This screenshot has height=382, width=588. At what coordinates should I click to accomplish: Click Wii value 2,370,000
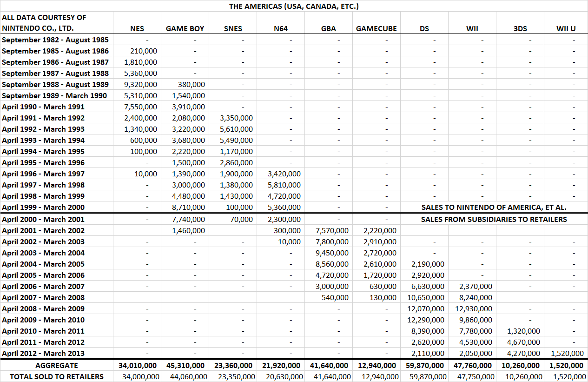tap(476, 286)
